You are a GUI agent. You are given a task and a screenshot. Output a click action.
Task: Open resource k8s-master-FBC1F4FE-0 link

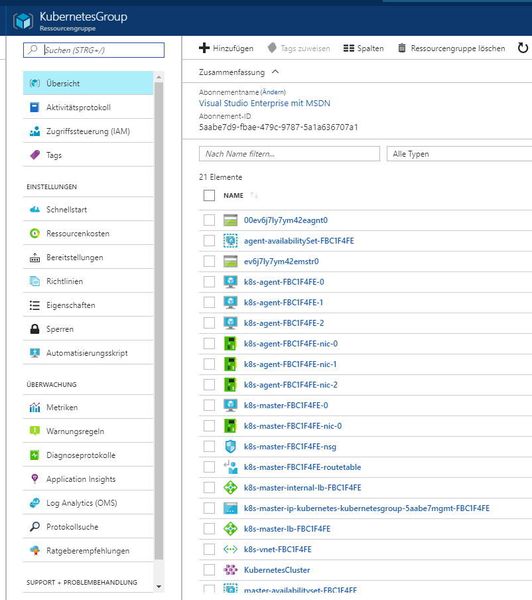[x=286, y=405]
